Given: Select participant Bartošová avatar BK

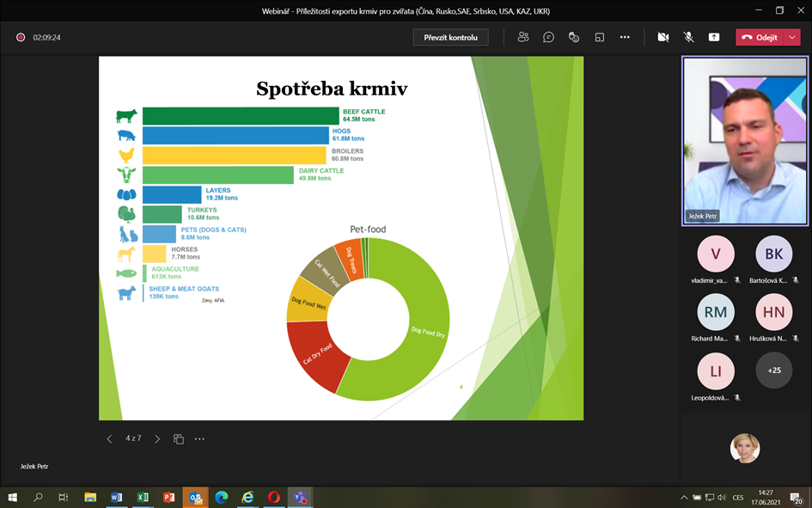Looking at the screenshot, I should pos(773,254).
